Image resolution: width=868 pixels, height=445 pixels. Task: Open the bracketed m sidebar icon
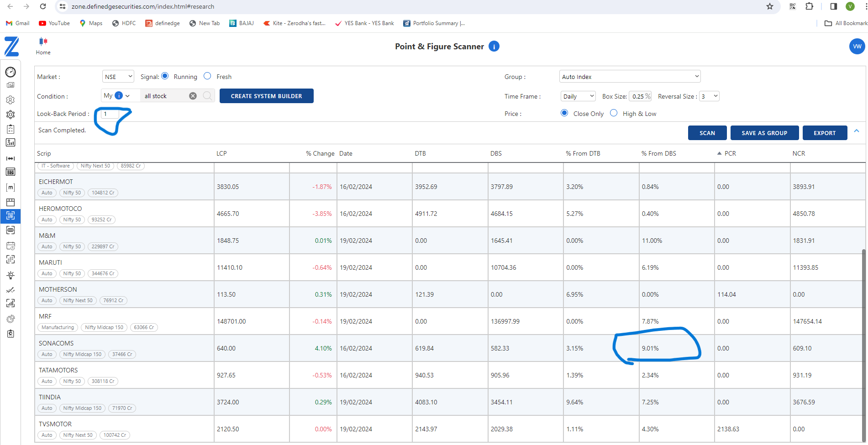point(11,187)
